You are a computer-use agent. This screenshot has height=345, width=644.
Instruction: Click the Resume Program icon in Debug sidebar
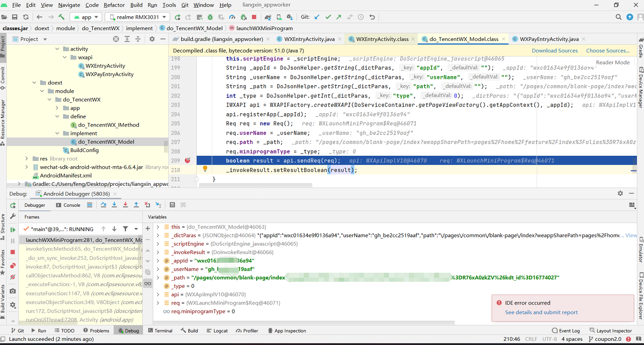pyautogui.click(x=13, y=229)
